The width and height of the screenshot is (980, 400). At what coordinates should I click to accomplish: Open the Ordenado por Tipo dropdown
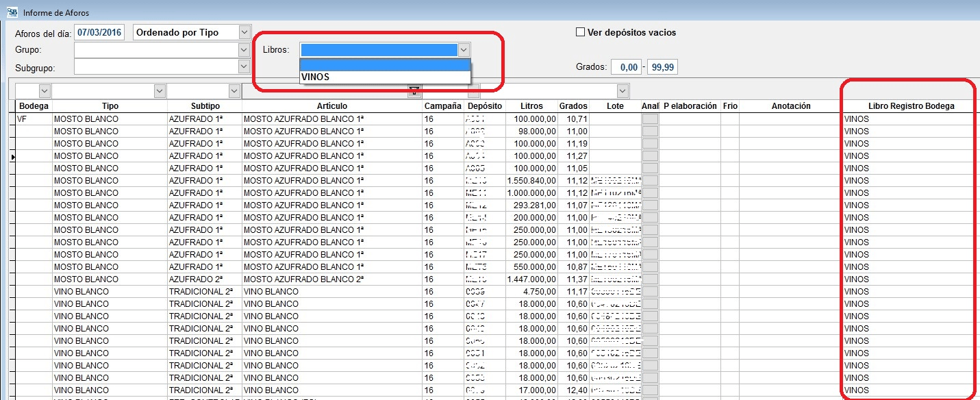[244, 32]
